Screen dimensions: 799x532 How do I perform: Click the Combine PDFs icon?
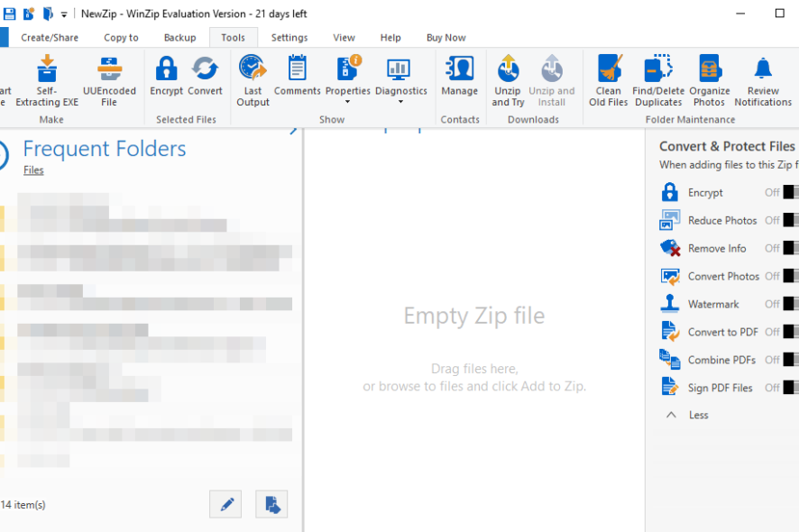pos(669,359)
